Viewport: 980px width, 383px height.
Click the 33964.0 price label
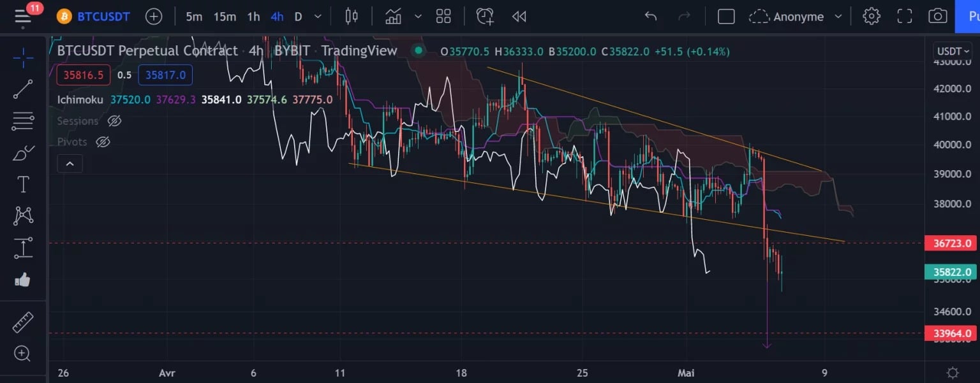tap(951, 333)
